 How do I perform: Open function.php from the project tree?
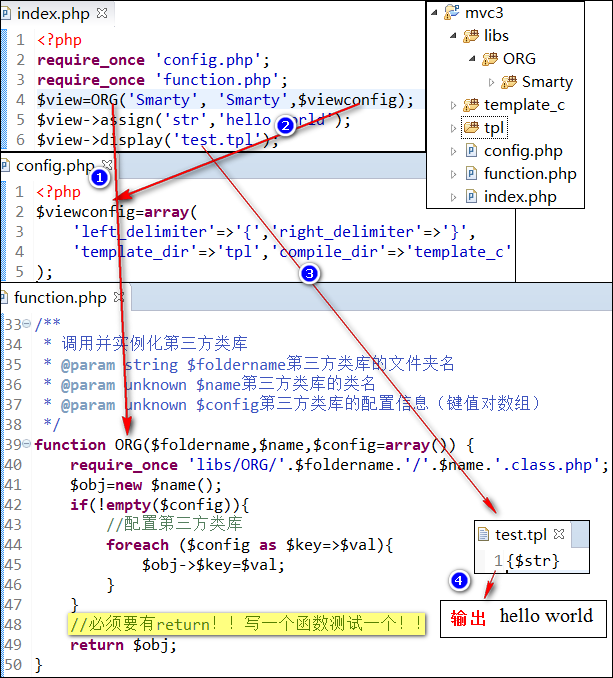pos(530,174)
